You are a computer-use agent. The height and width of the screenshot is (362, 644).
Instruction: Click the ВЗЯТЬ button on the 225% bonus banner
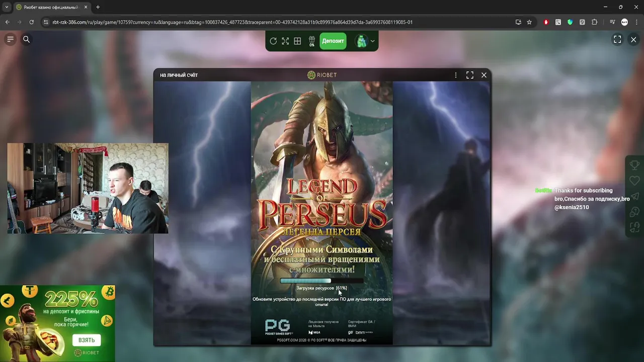point(87,340)
